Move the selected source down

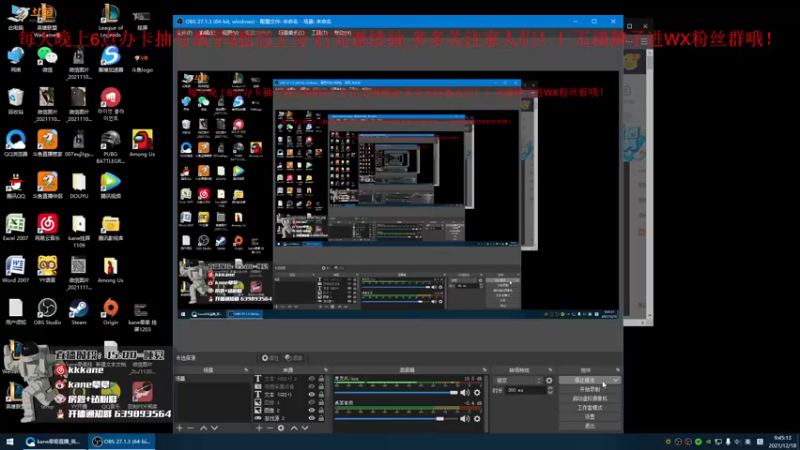tap(305, 428)
